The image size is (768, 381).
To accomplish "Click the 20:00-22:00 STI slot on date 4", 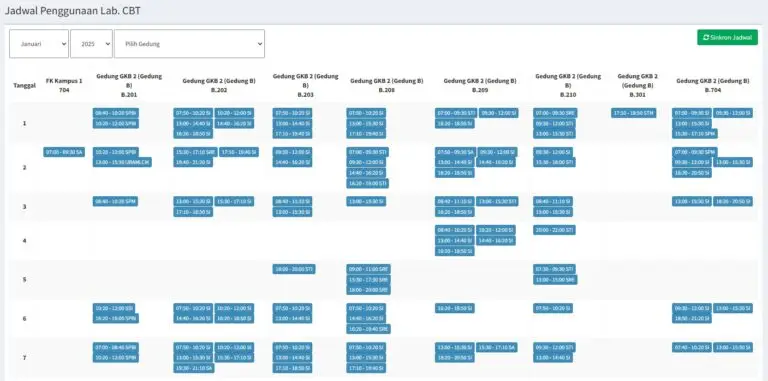I will [554, 230].
